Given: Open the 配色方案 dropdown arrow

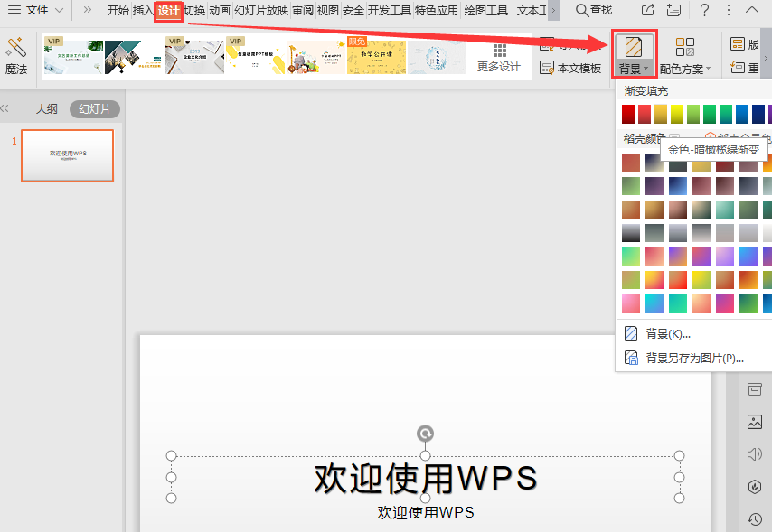Looking at the screenshot, I should click(708, 69).
